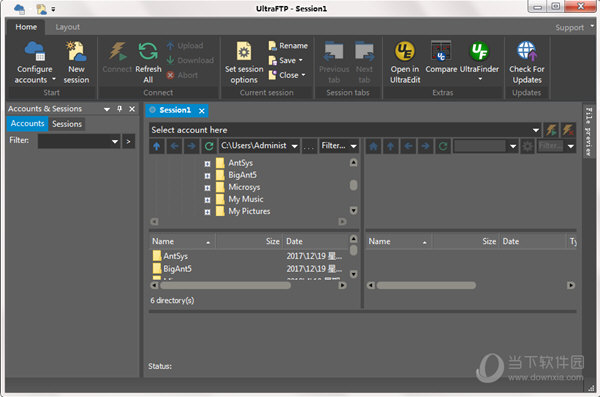
Task: Click the local file list horizontal scrollbar
Action: click(225, 286)
